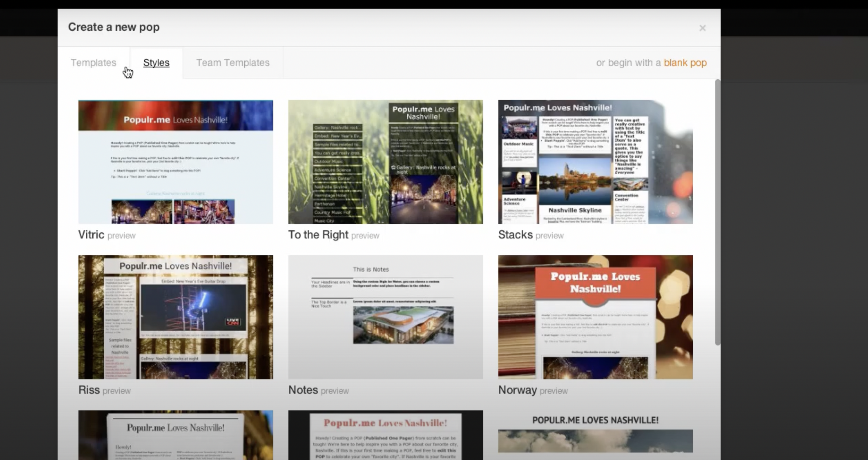Open the Styles tab

click(156, 63)
